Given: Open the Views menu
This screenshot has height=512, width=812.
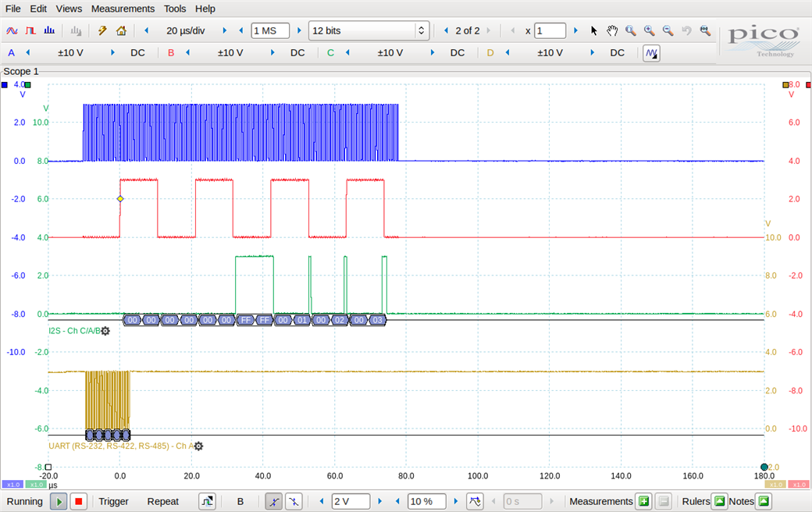Looking at the screenshot, I should (69, 9).
